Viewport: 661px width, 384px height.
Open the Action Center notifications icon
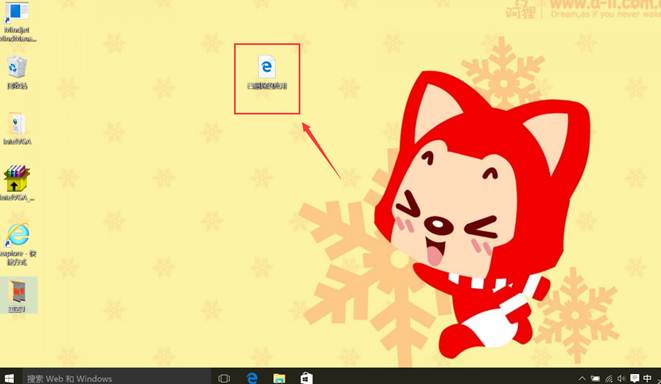coord(634,379)
